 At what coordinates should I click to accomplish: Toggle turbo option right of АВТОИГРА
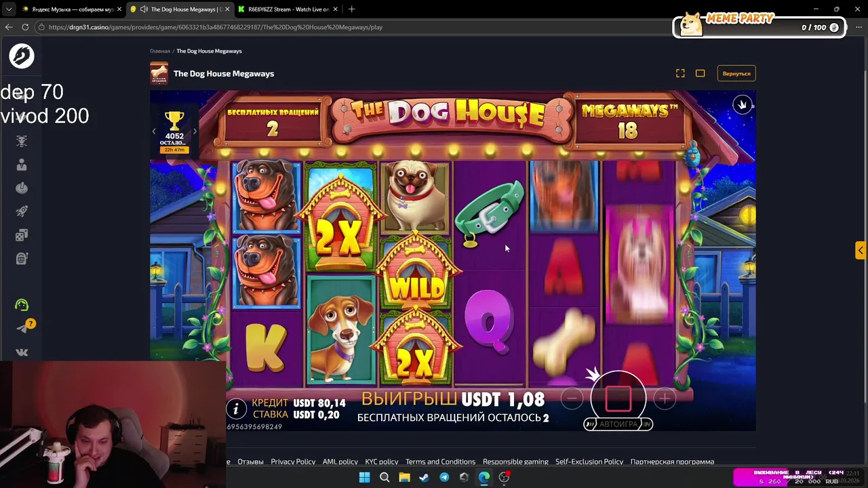pos(647,424)
